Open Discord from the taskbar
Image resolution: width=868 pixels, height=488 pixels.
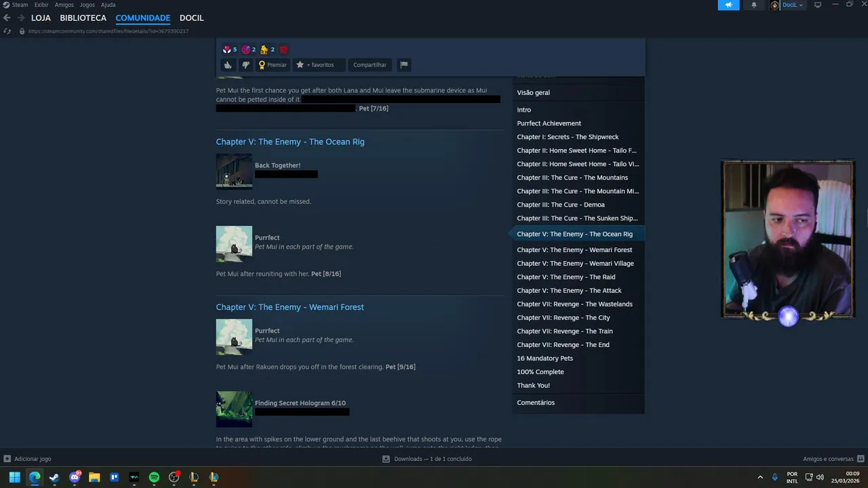[x=75, y=477]
